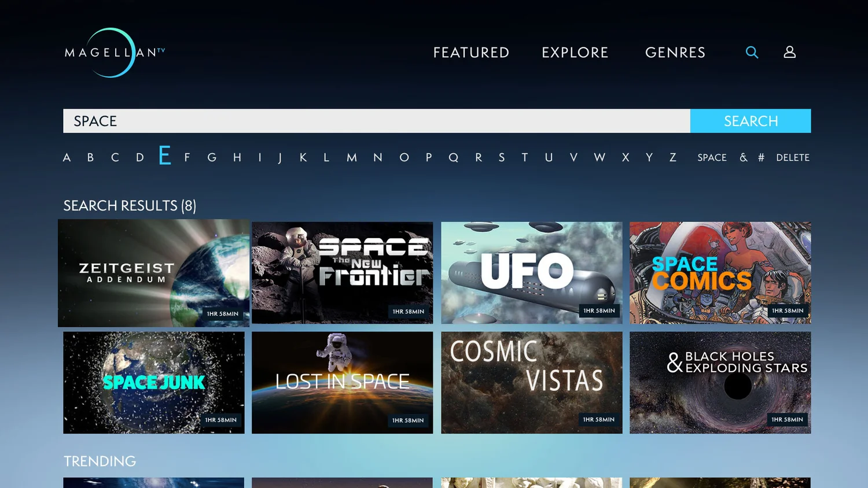Screen dimensions: 868x488
Task: Select letter K on the keyboard row
Action: click(303, 157)
